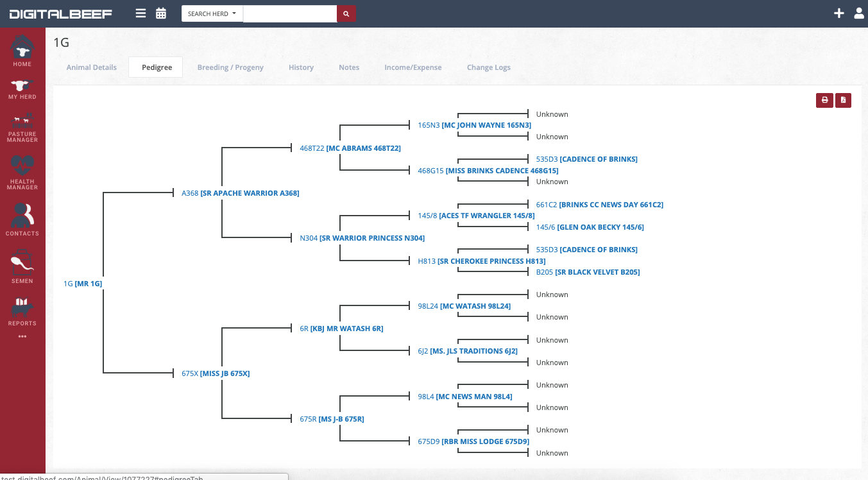Image resolution: width=868 pixels, height=480 pixels.
Task: Open the Search Herd dropdown
Action: [212, 13]
